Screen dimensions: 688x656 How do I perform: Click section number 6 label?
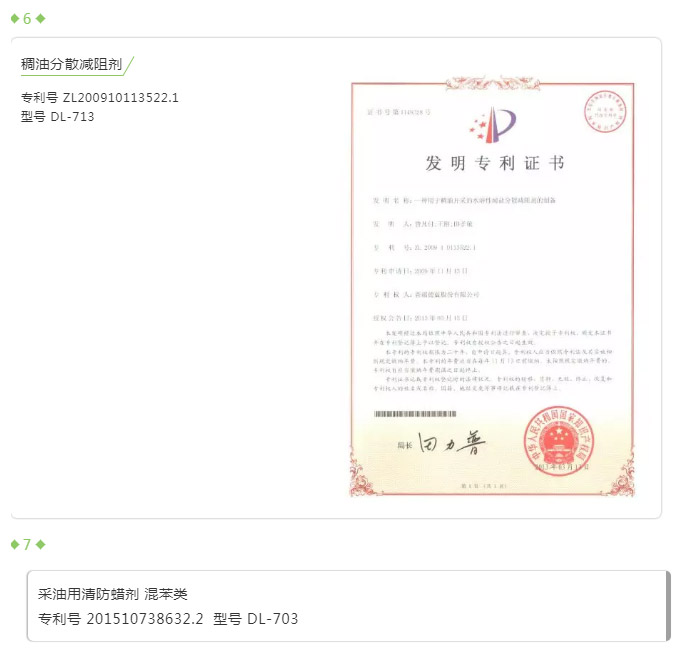[27, 18]
